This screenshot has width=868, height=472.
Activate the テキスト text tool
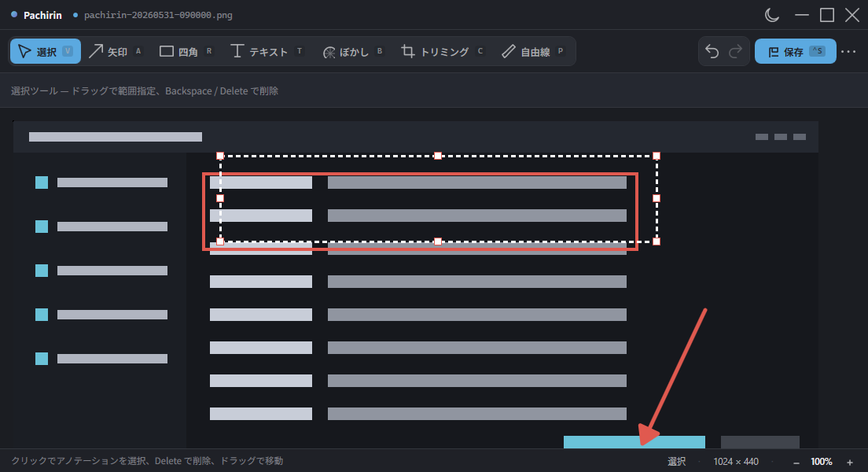pos(267,51)
